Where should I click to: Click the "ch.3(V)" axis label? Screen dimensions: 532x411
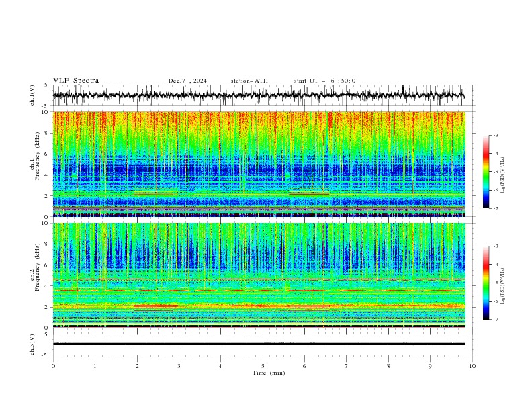tap(32, 345)
